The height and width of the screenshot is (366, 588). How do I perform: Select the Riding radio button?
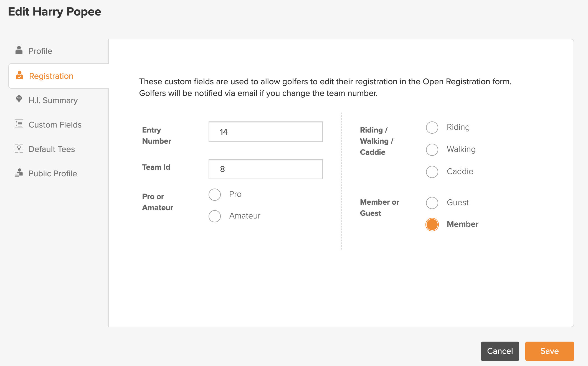[x=432, y=128]
